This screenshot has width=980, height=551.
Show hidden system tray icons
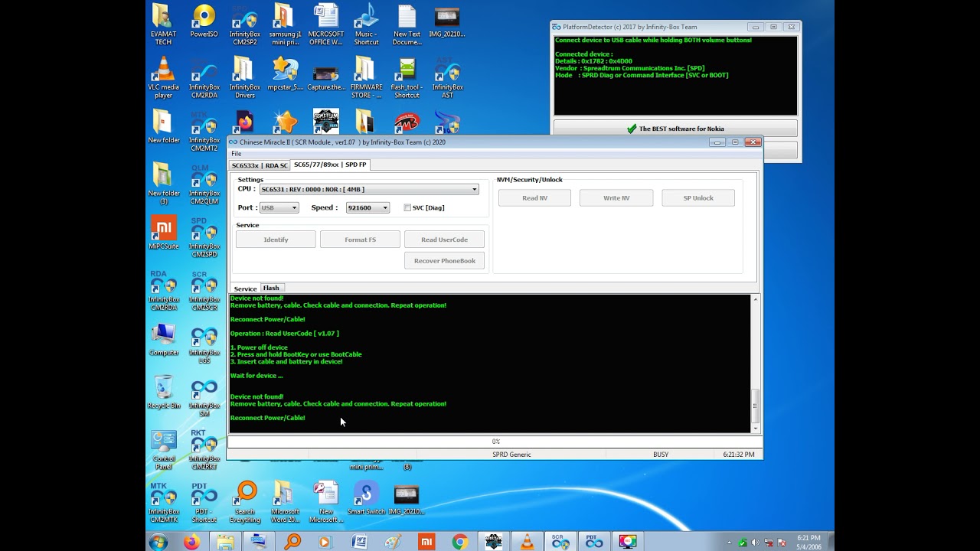(x=729, y=543)
